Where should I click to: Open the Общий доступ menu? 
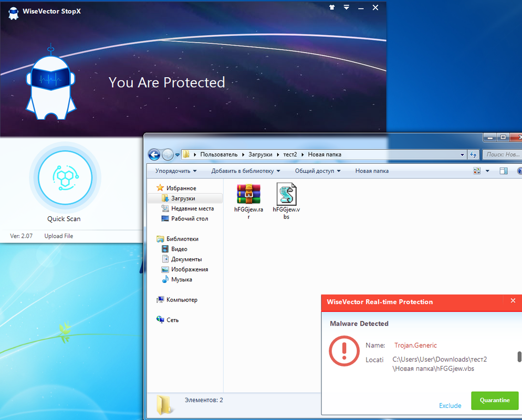tap(318, 171)
